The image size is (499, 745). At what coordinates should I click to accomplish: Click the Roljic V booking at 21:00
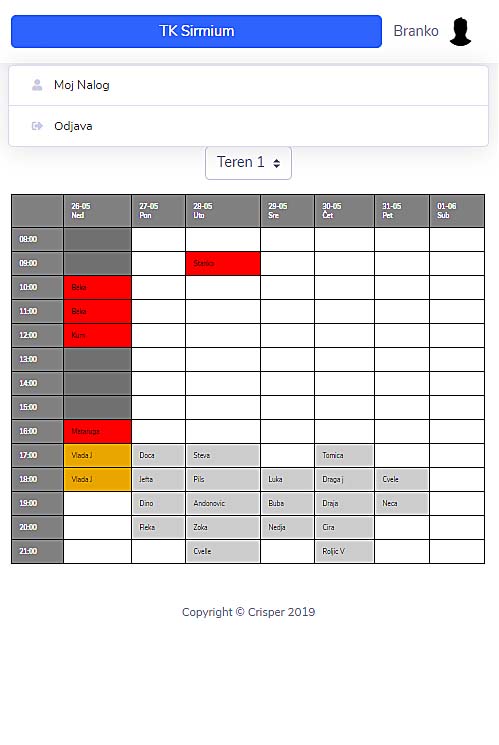click(x=344, y=551)
